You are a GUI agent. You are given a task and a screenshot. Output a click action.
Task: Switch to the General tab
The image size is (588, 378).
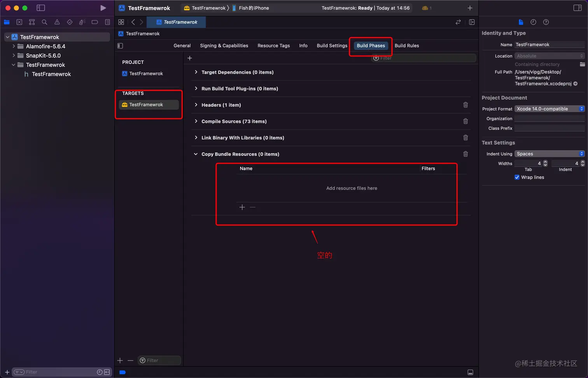point(182,45)
